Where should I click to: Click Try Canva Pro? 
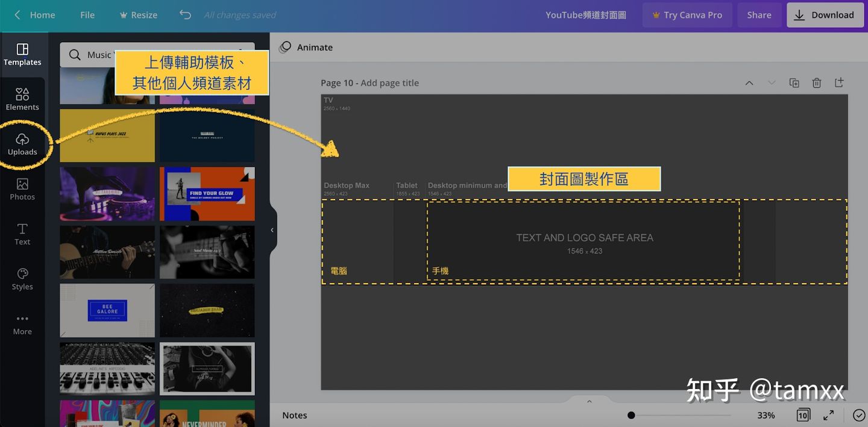click(x=687, y=15)
